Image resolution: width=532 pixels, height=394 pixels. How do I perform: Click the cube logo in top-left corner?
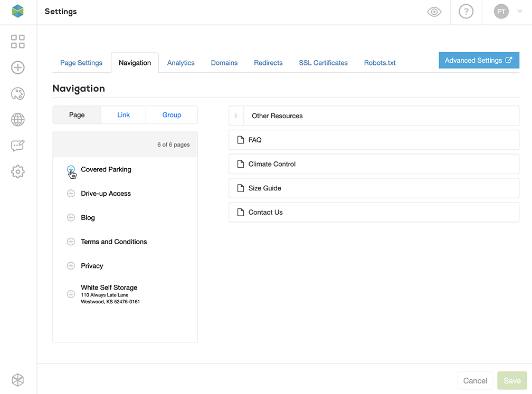17,11
